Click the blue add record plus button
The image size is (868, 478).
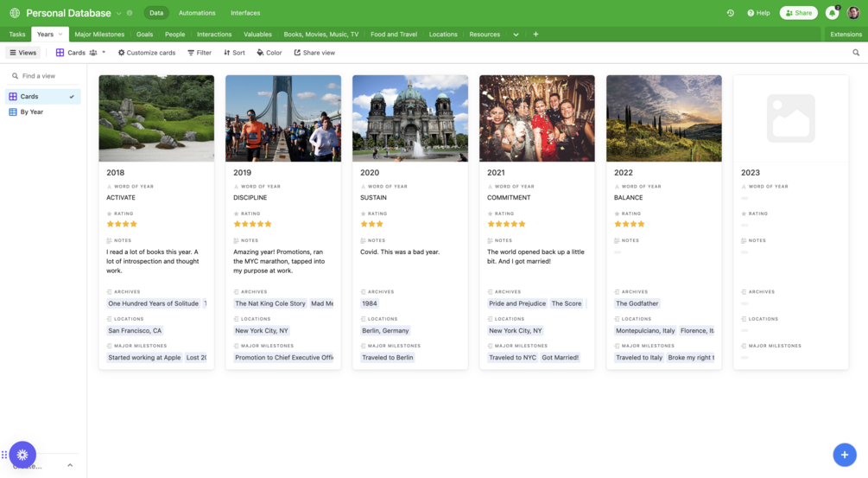point(844,455)
